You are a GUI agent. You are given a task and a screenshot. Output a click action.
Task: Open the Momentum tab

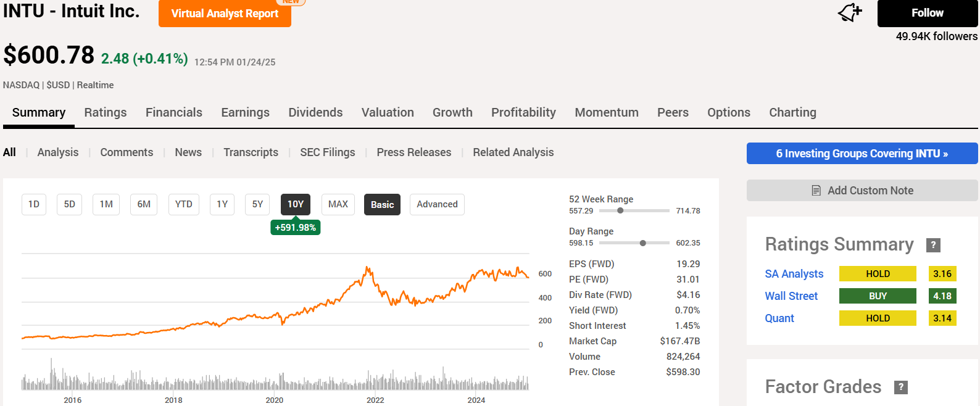[607, 112]
